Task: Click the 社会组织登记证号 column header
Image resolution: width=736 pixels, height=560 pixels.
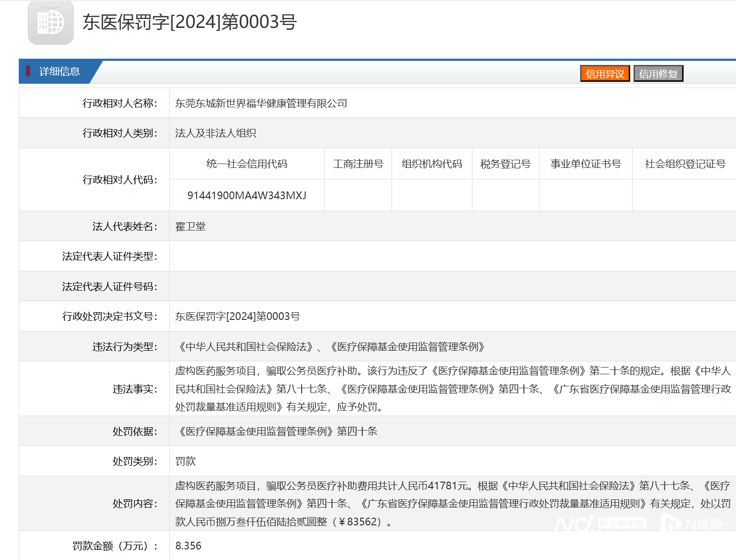Action: click(685, 164)
